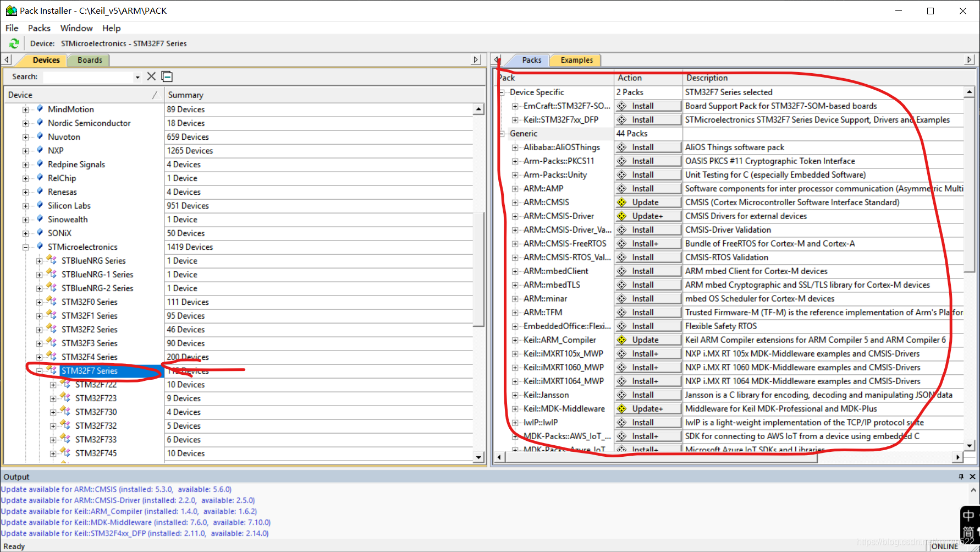Open the search history dropdown arrow

(x=137, y=77)
